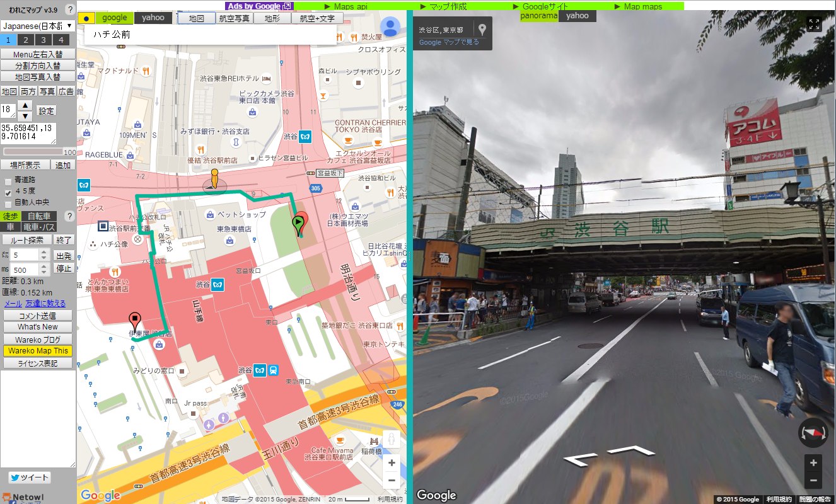The height and width of the screenshot is (504, 836).
Task: Show only map with 地図 button in left panel
Action: (9, 91)
